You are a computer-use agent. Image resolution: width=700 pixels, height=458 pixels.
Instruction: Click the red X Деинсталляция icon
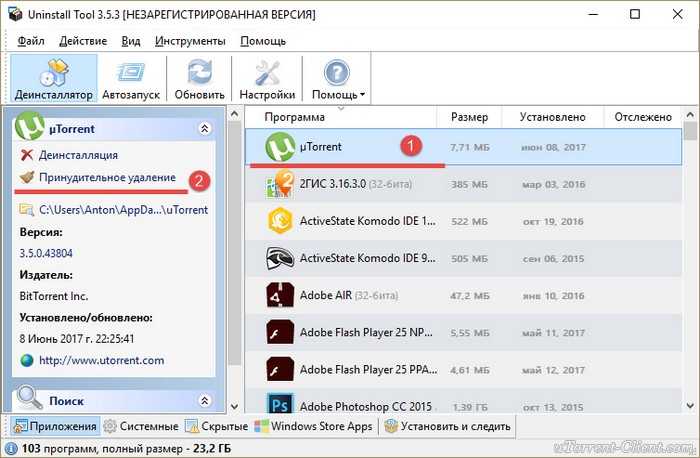pos(27,155)
